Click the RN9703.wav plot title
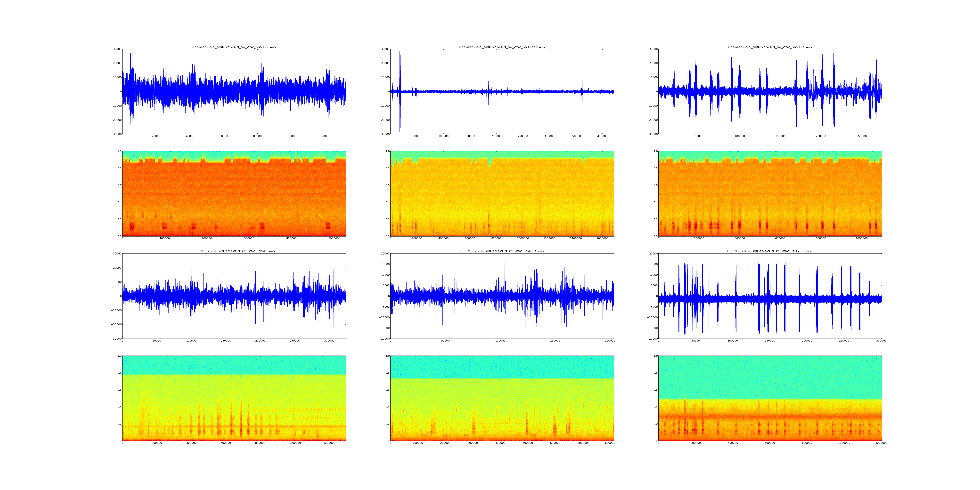 click(770, 47)
